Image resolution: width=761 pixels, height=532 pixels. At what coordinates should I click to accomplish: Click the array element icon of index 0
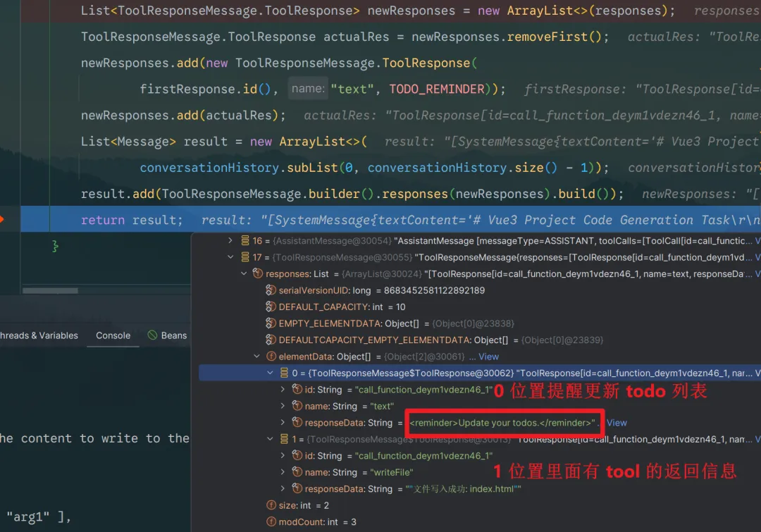coord(284,373)
